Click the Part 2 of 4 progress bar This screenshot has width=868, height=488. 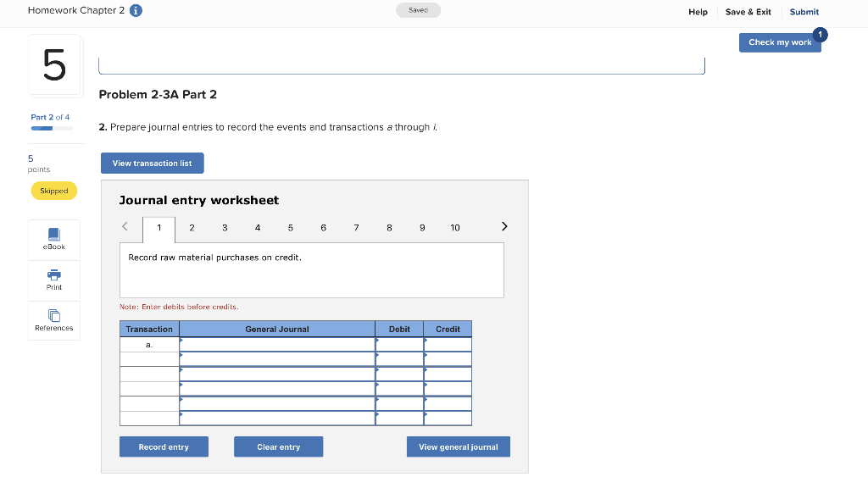click(52, 129)
